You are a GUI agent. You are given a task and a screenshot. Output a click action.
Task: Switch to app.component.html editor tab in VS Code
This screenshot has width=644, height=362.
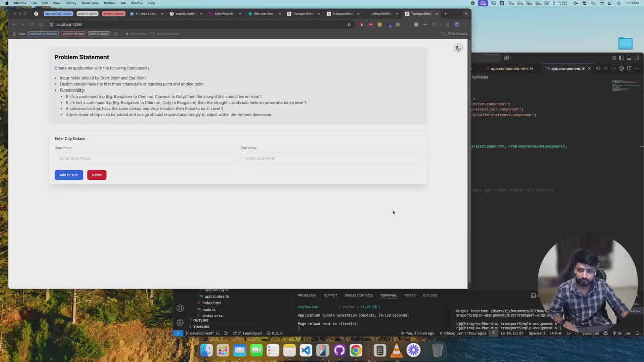(x=510, y=69)
